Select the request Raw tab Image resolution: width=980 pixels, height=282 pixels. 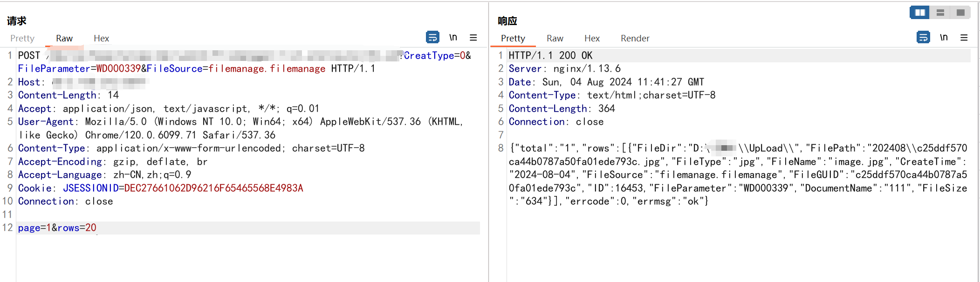(64, 38)
